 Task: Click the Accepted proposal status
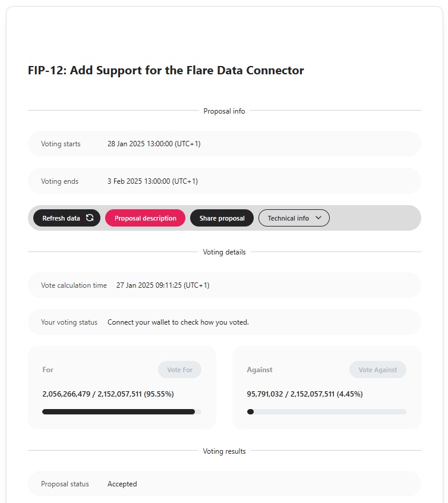pyautogui.click(x=122, y=484)
